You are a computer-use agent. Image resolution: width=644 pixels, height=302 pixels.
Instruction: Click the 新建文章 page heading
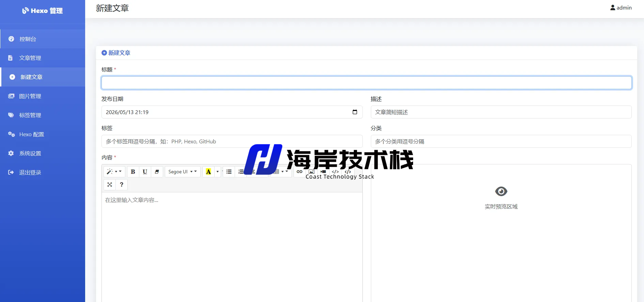pyautogui.click(x=112, y=8)
